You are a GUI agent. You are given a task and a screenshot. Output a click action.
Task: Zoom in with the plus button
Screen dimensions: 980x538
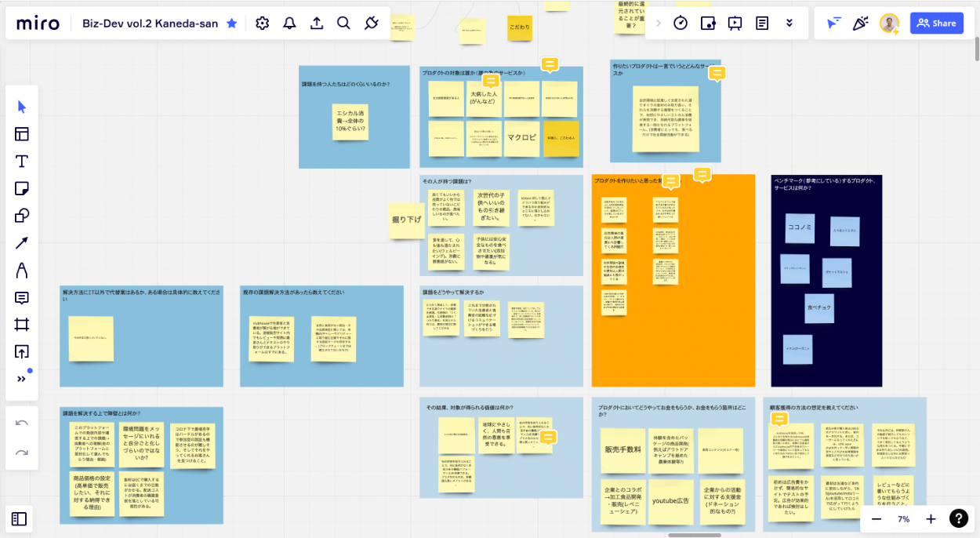(931, 519)
